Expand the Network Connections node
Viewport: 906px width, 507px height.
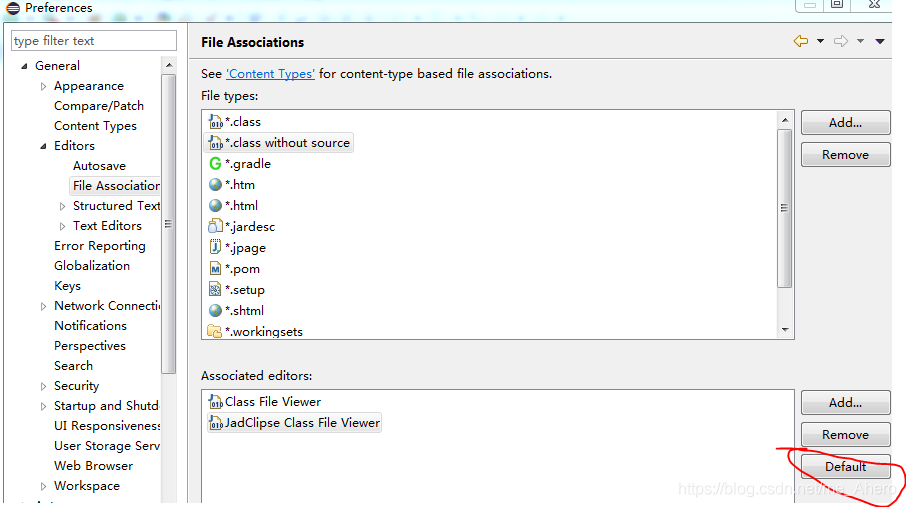[x=43, y=306]
